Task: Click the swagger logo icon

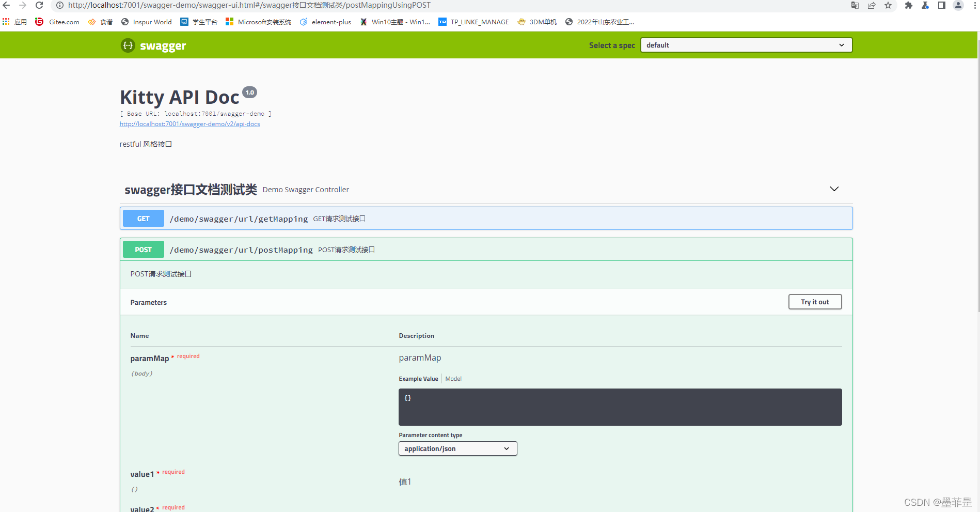Action: (128, 45)
